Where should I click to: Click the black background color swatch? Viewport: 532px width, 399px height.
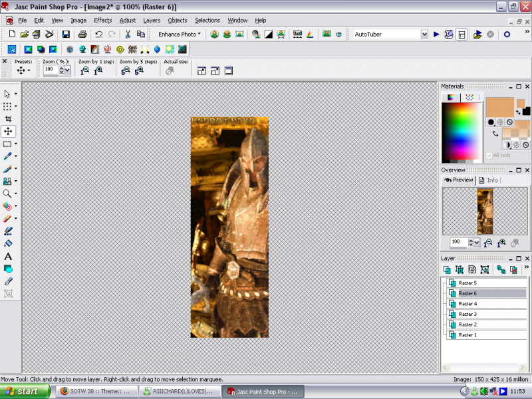pos(526,111)
